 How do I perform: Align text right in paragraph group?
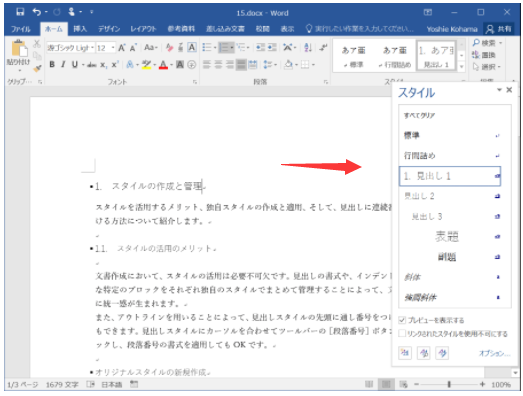[x=229, y=64]
